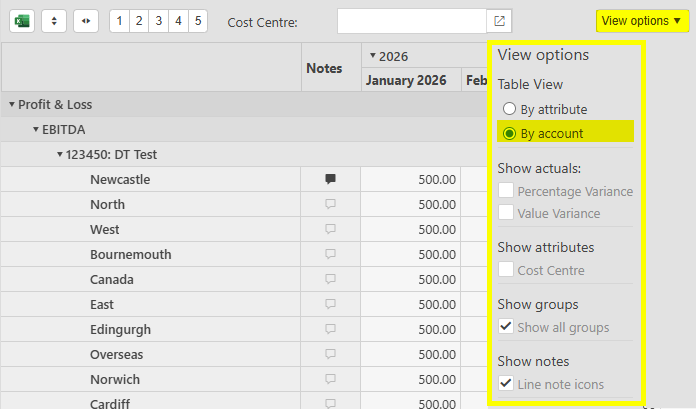696x409 pixels.
Task: Open the filled note icon for Newcastle
Action: (330, 180)
